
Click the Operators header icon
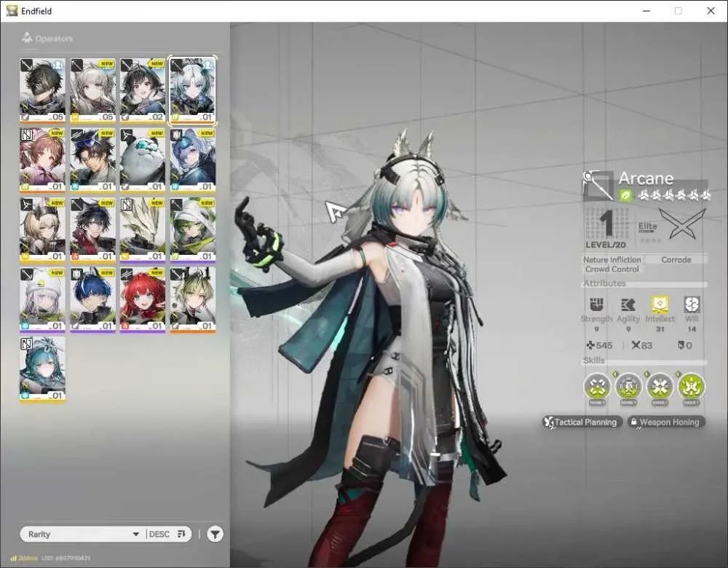(27, 38)
